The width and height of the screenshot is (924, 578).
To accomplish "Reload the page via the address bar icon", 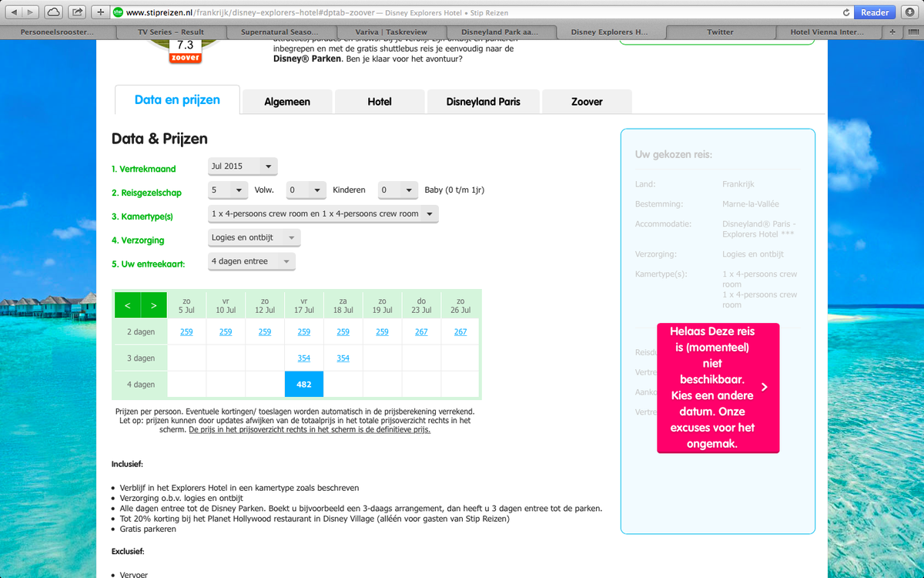I will 846,12.
